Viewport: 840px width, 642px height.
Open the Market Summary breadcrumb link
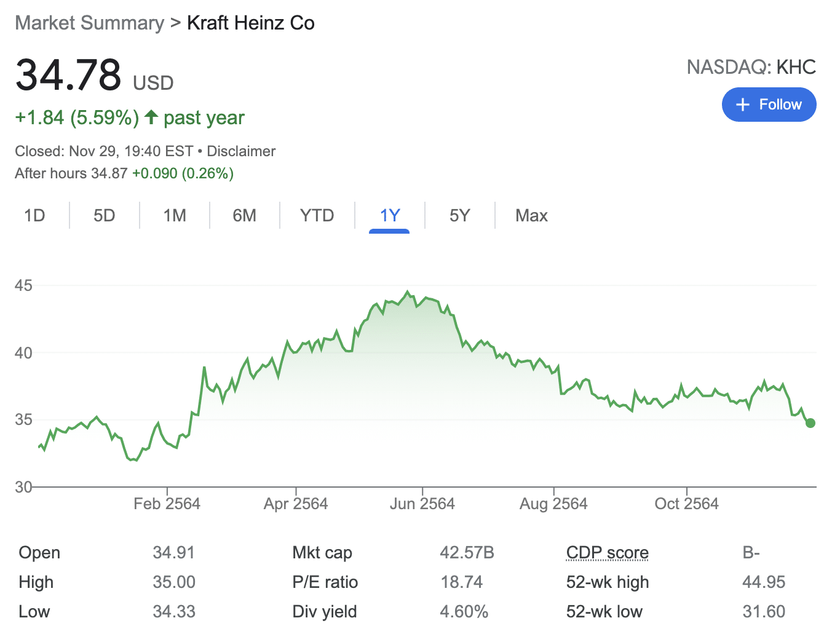click(89, 22)
